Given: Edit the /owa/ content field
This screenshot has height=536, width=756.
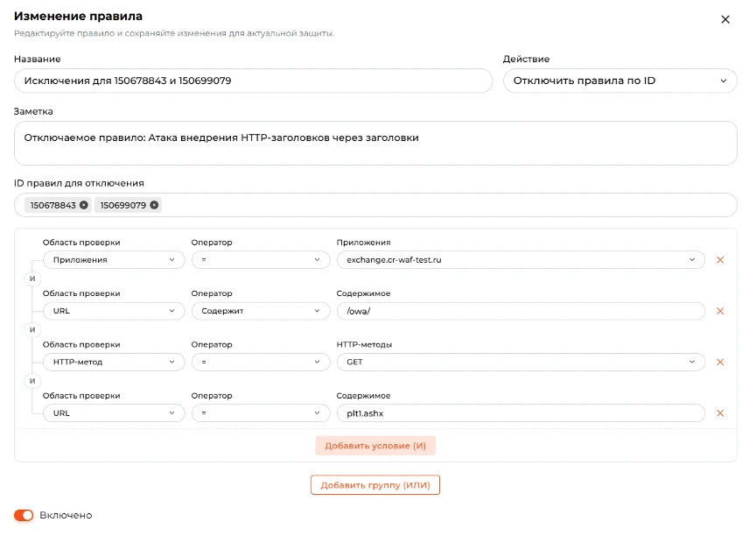Looking at the screenshot, I should [521, 311].
